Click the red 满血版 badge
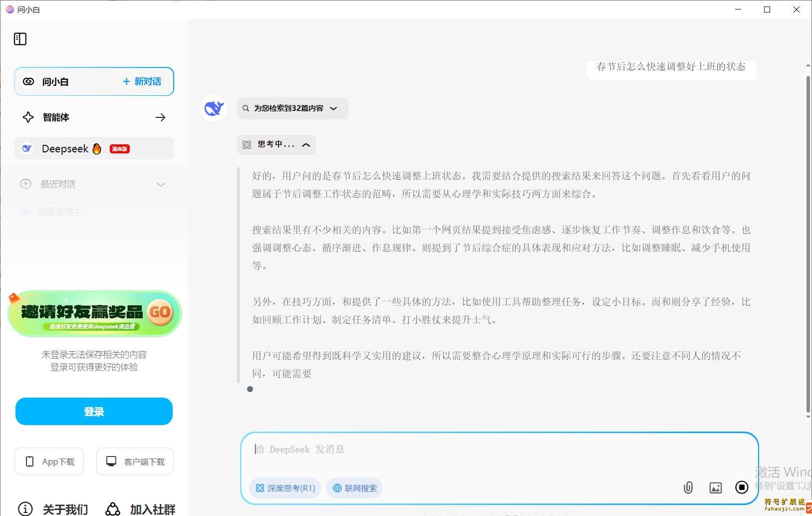The height and width of the screenshot is (516, 812). coord(119,149)
